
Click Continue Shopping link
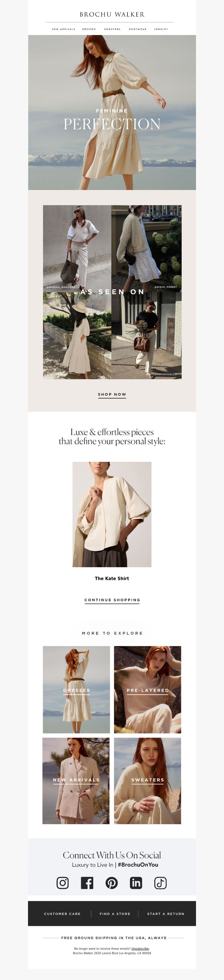point(112,600)
